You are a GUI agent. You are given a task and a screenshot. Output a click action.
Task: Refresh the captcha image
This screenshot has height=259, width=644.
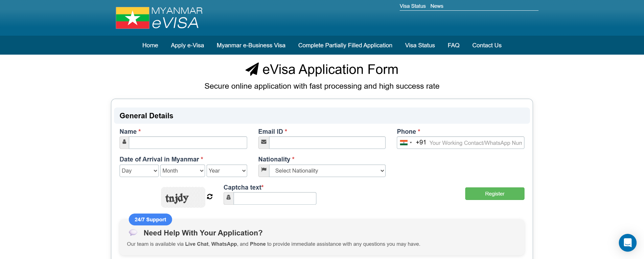(210, 197)
